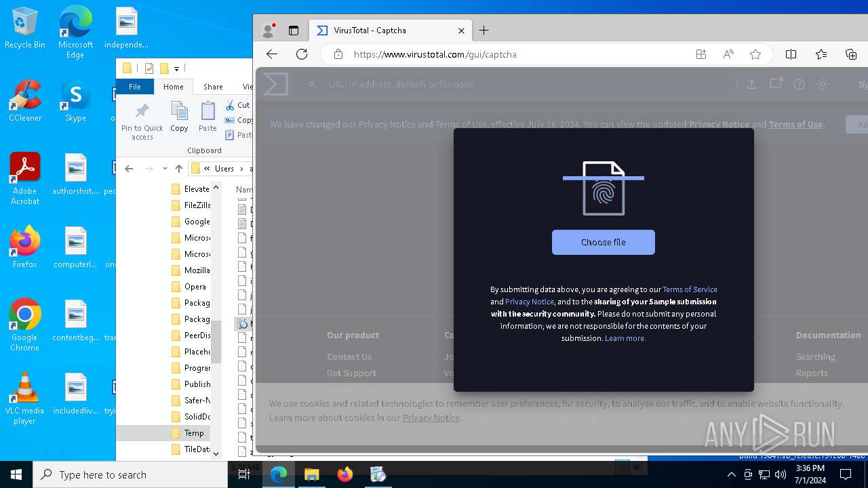Open a new Edge tab

pos(484,30)
